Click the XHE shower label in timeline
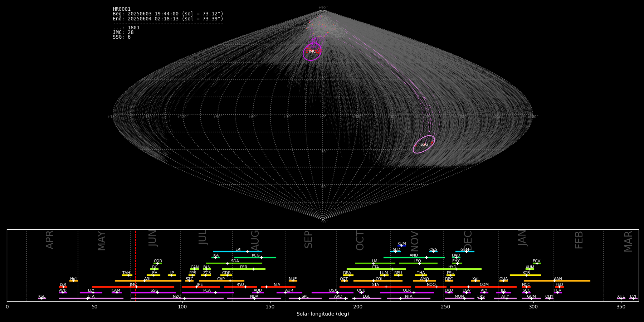The height and width of the screenshot is (322, 644). click(x=621, y=297)
